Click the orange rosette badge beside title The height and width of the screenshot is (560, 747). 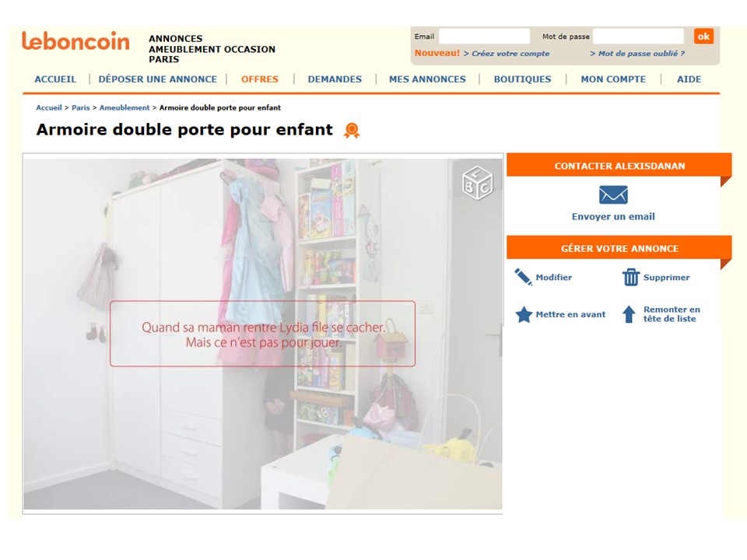click(352, 131)
